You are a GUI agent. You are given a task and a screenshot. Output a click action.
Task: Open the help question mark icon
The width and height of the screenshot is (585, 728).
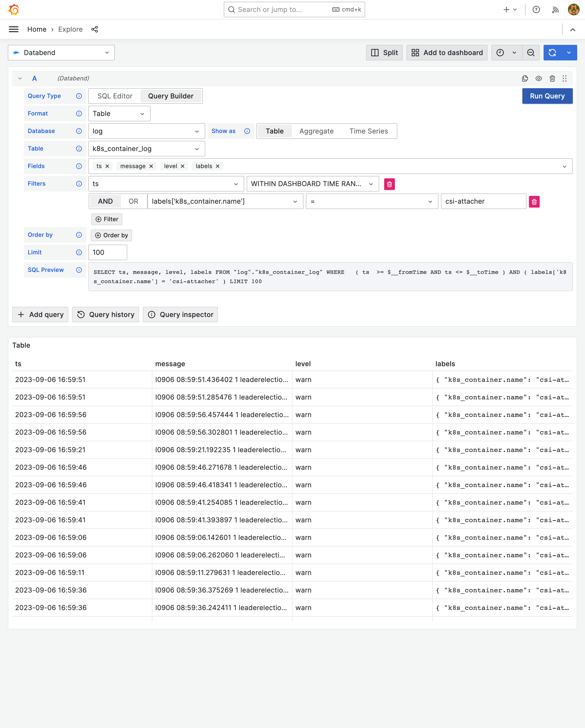pos(536,10)
